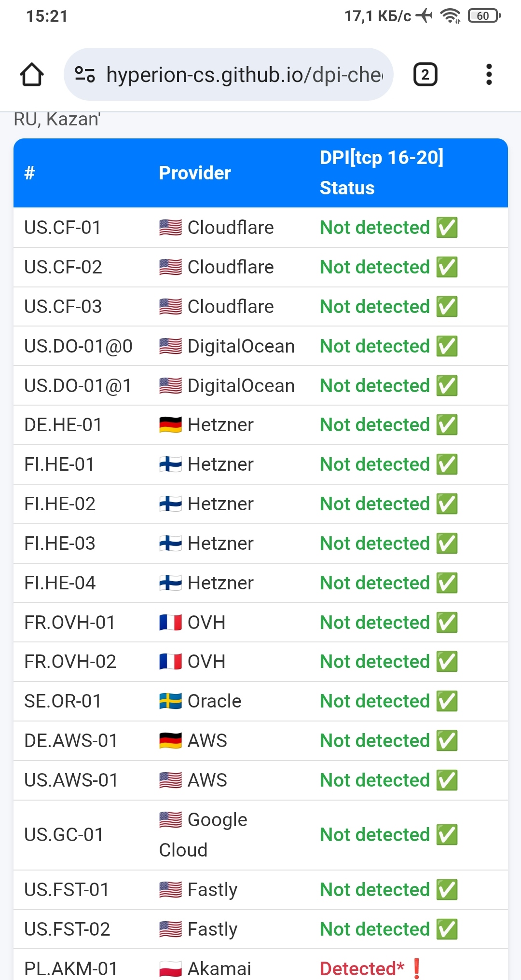The width and height of the screenshot is (521, 980).
Task: Open the tab switcher showing 2 tabs
Action: 425,75
